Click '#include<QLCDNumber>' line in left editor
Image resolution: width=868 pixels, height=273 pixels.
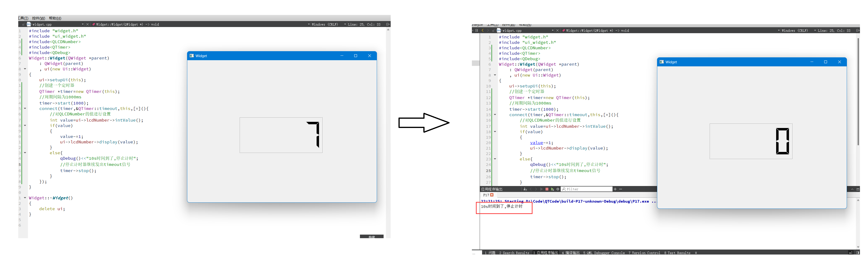click(55, 42)
